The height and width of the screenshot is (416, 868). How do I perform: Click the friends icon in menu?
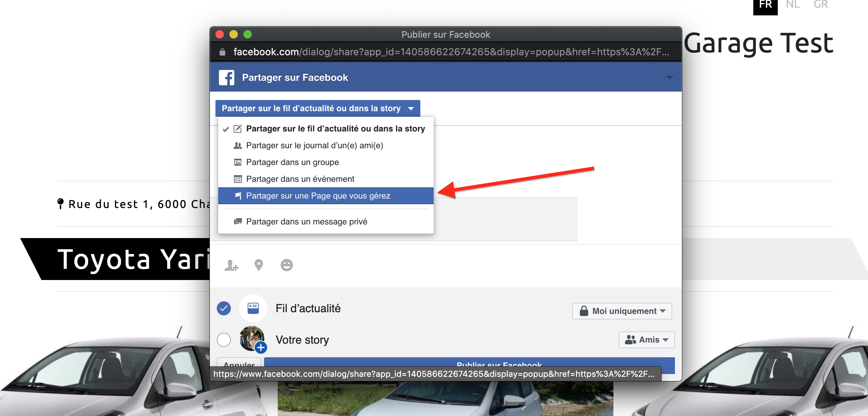[x=238, y=145]
